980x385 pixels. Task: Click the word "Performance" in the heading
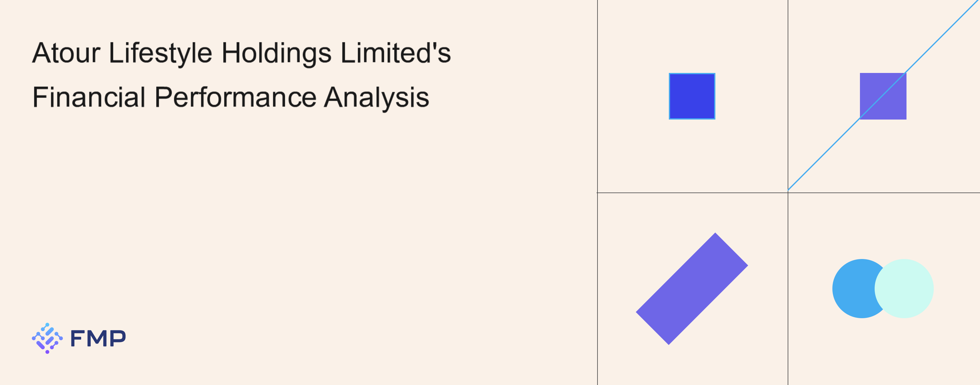pos(235,97)
